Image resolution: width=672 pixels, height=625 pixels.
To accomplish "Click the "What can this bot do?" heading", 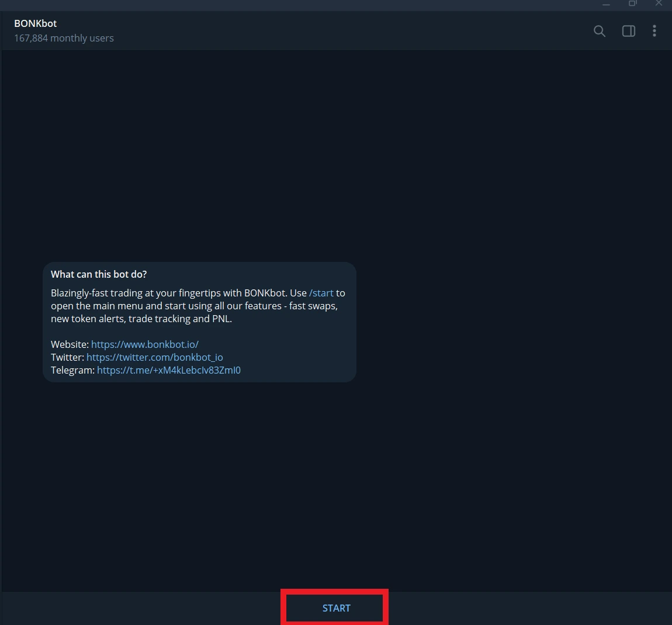I will (x=99, y=274).
